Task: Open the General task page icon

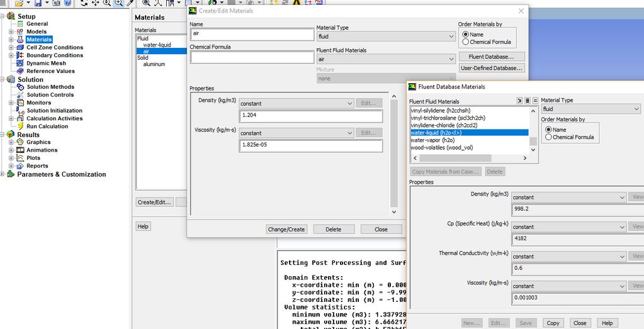Action: [x=20, y=24]
